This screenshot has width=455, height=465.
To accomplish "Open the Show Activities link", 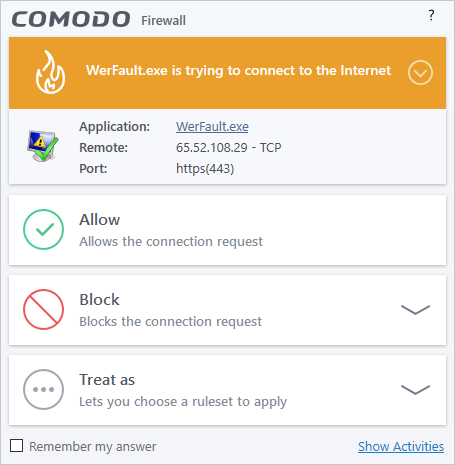I will point(401,446).
